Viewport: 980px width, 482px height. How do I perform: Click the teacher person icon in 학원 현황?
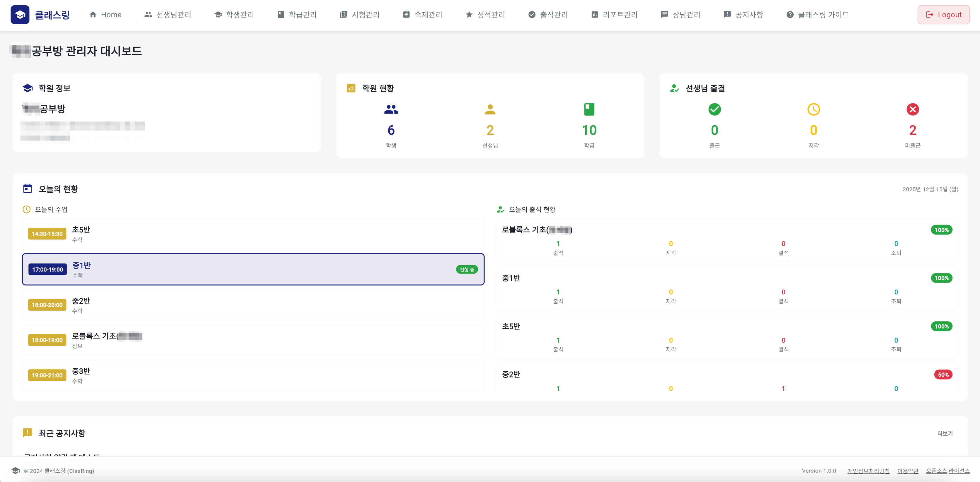[x=490, y=110]
